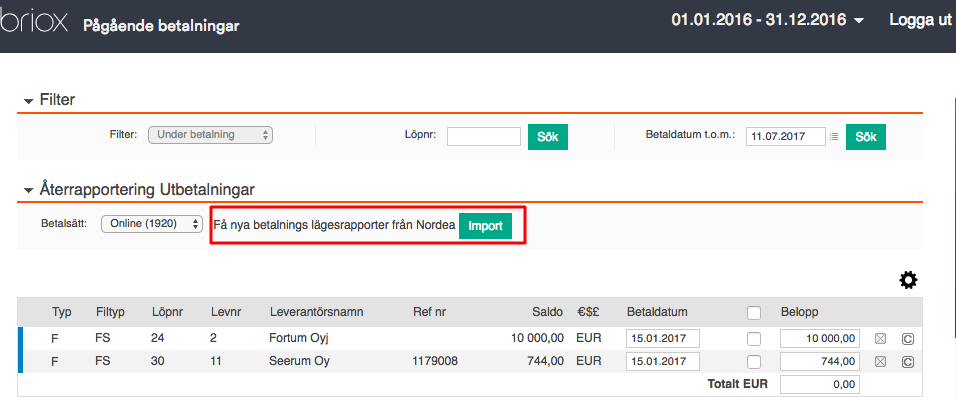The width and height of the screenshot is (956, 397).
Task: Focus the Betaldatum t.o.m. date field 11.07.2017
Action: point(785,137)
